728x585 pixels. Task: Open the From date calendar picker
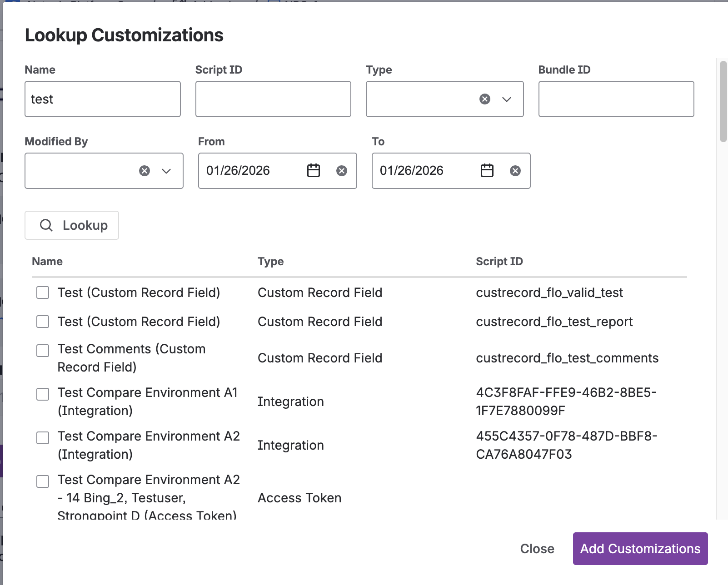[313, 171]
